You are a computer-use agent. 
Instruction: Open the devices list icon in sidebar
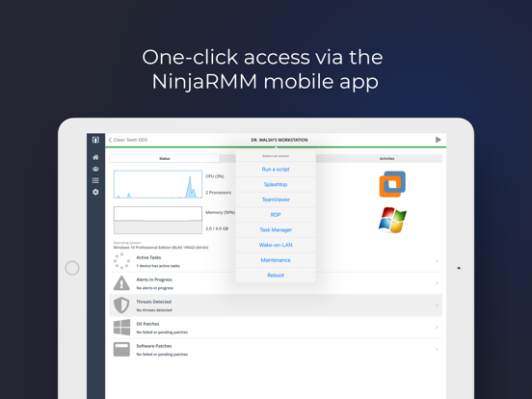[x=95, y=180]
